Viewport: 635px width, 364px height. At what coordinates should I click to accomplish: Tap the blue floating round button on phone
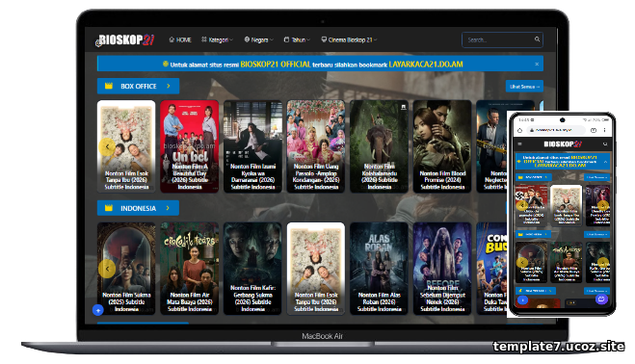(x=523, y=300)
